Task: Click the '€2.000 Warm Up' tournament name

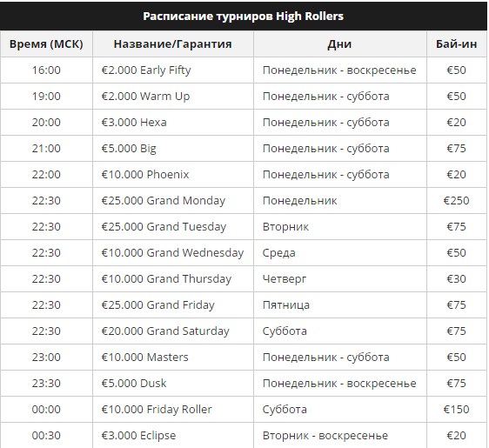Action: coord(145,97)
